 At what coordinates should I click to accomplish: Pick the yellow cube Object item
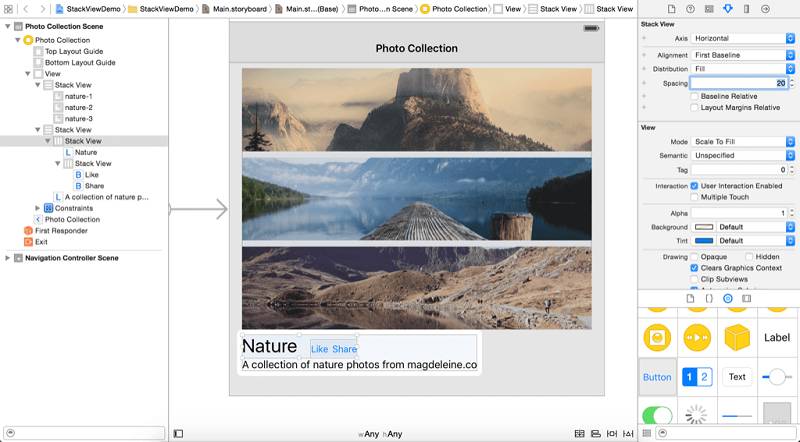tap(737, 337)
